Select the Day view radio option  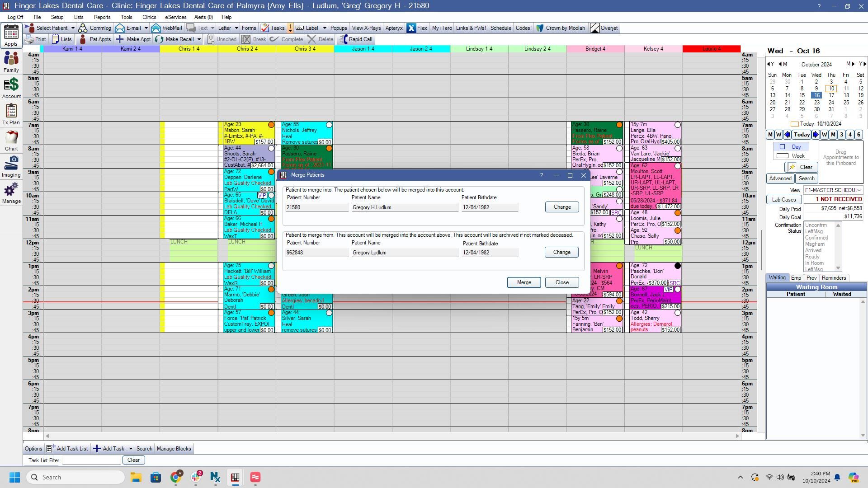(x=782, y=147)
